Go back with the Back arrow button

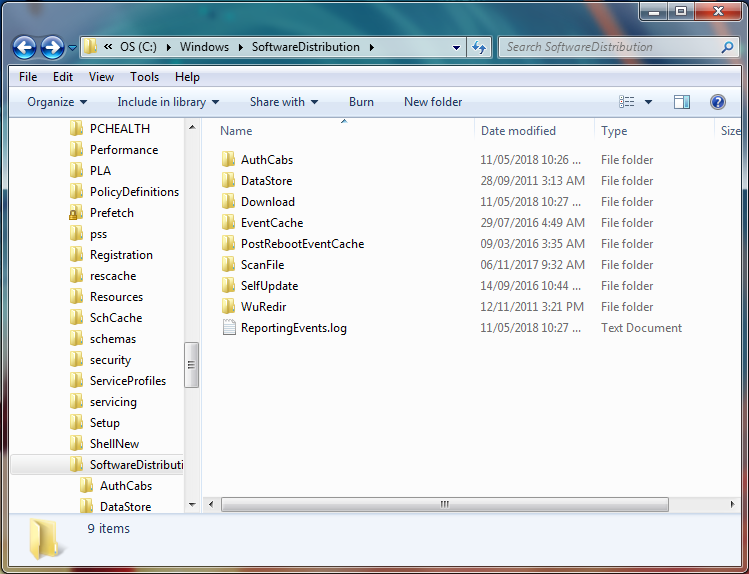24,47
